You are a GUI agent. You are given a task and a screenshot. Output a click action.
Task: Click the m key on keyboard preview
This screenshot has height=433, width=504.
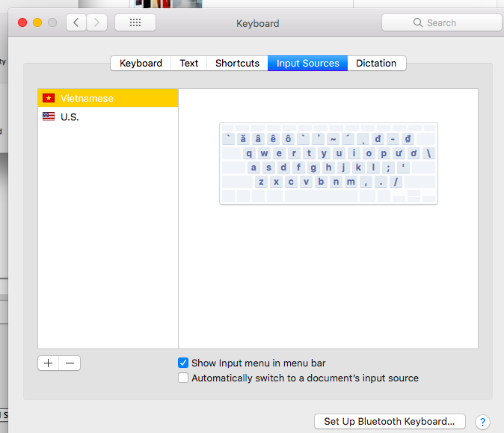pos(351,182)
